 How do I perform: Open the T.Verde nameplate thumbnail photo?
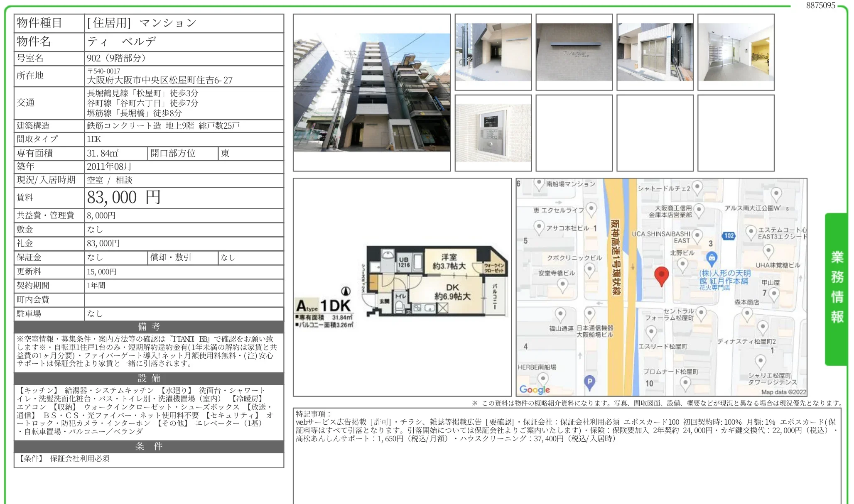click(574, 52)
